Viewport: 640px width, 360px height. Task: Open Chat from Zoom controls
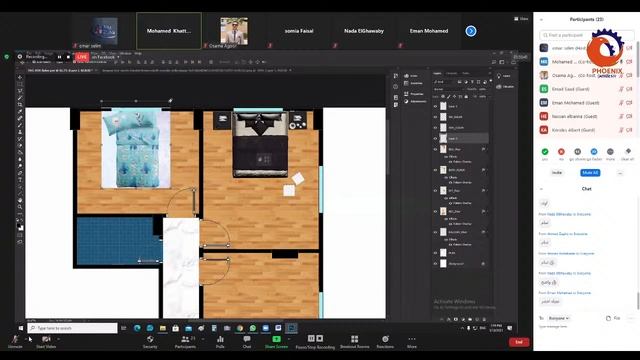click(x=247, y=342)
